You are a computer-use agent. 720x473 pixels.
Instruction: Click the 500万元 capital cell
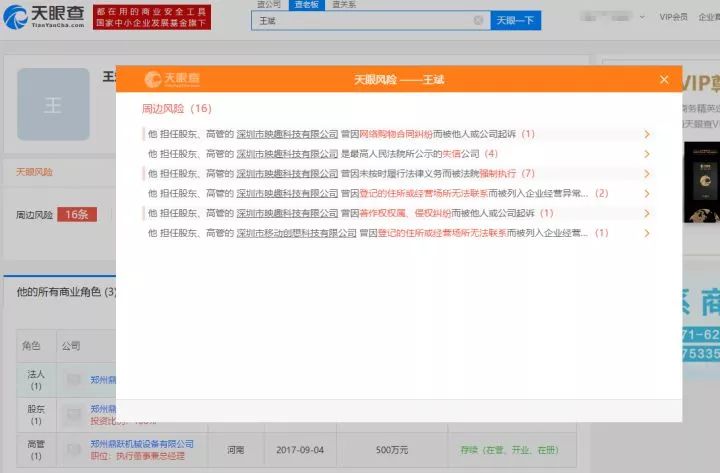(x=392, y=450)
